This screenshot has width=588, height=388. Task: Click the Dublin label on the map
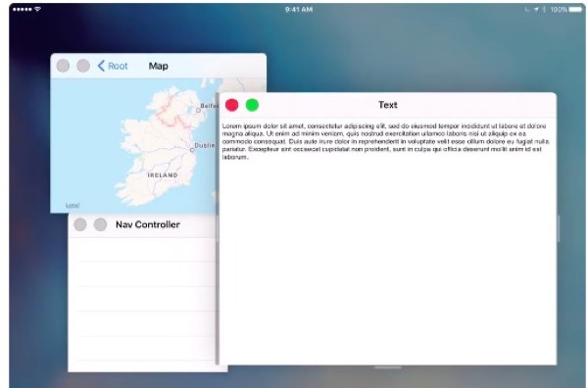pyautogui.click(x=205, y=145)
